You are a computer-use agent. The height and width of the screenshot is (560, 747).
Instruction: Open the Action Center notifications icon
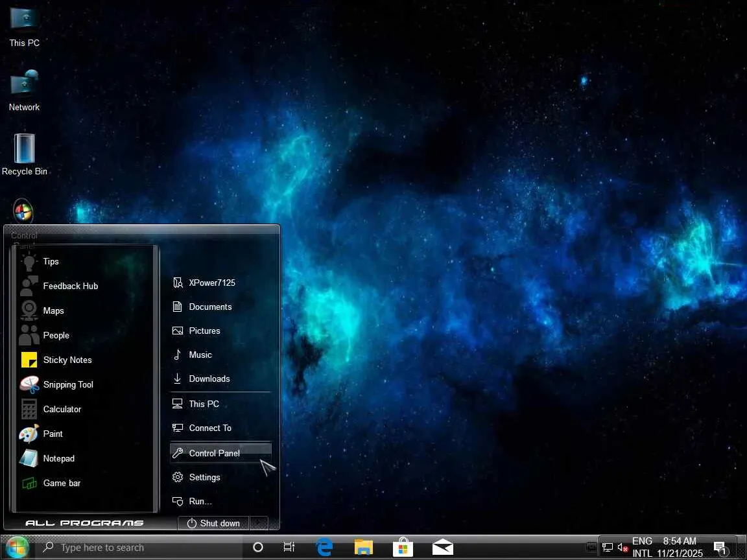(x=720, y=548)
